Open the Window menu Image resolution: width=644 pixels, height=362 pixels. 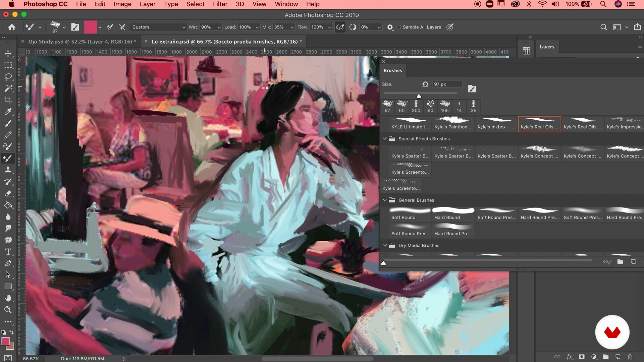[x=286, y=4]
